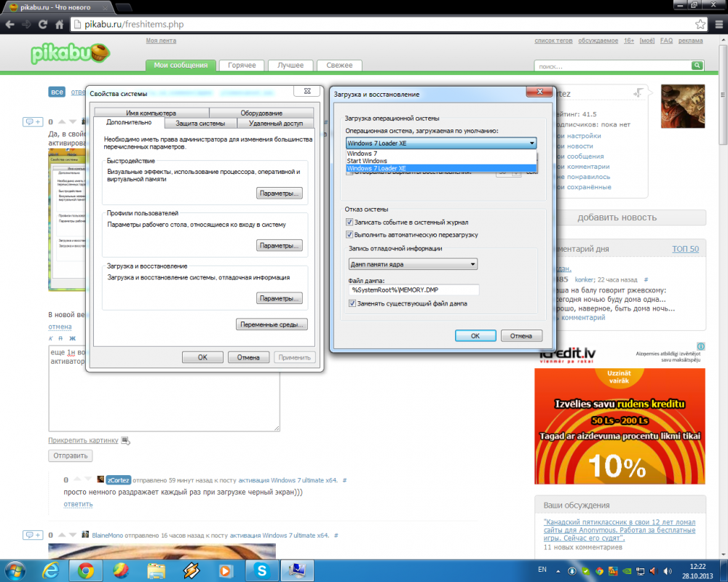Select 'Start Windows' in the OS list
The height and width of the screenshot is (582, 728).
point(441,161)
